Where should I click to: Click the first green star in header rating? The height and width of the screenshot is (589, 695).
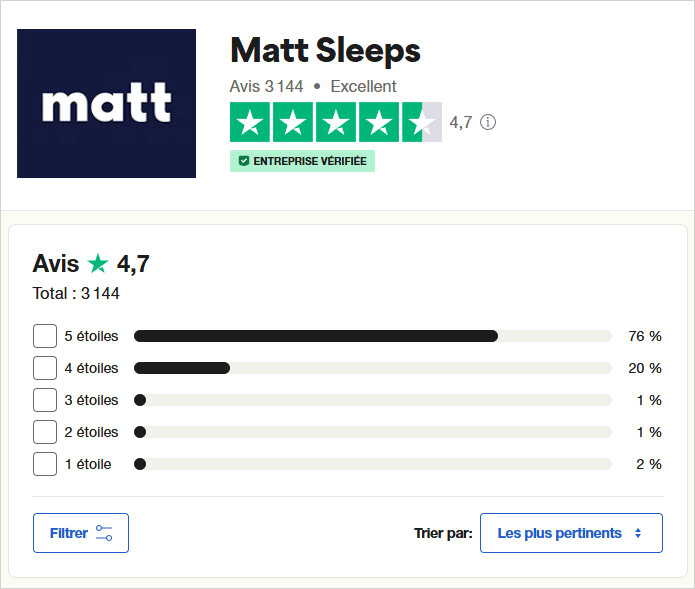(x=250, y=123)
